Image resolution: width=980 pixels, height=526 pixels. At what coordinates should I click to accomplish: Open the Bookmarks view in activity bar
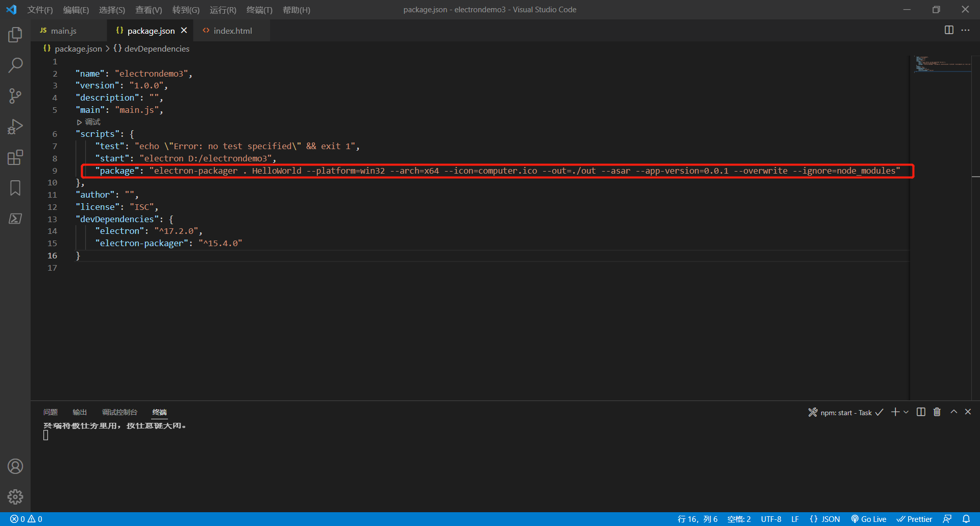(15, 188)
